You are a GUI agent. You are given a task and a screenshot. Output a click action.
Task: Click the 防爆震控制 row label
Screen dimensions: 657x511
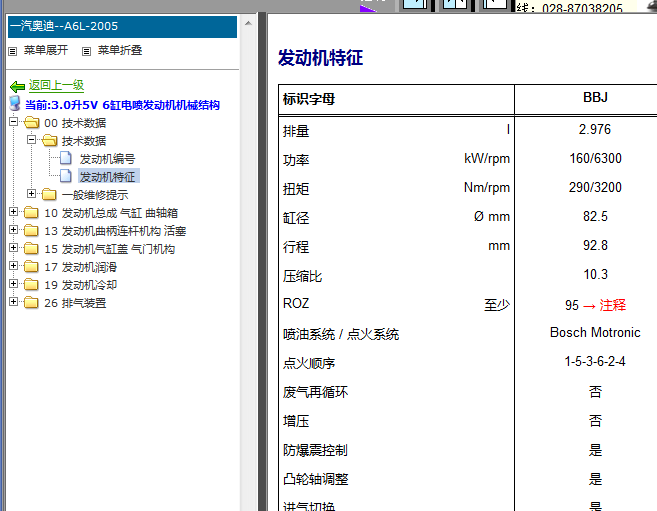[x=315, y=450]
